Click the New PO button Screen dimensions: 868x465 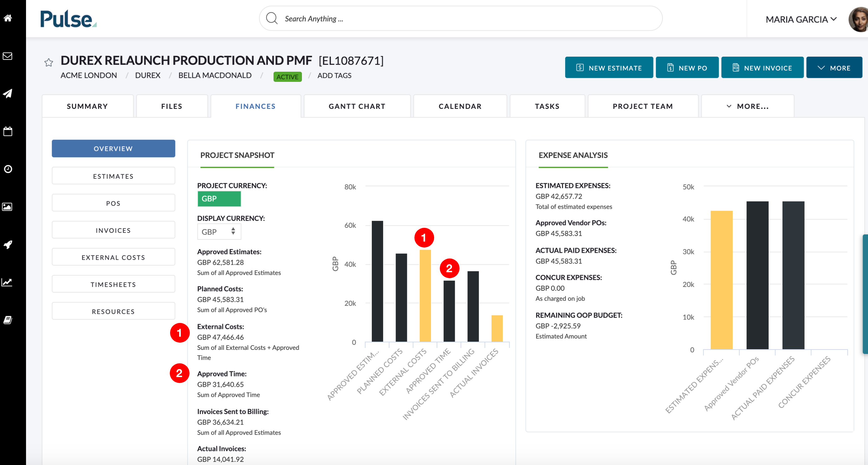687,68
